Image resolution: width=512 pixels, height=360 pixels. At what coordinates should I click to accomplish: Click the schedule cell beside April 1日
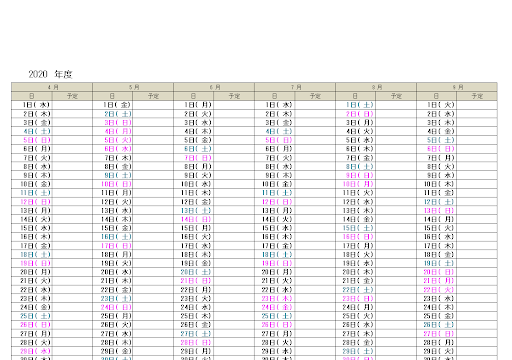click(72, 105)
